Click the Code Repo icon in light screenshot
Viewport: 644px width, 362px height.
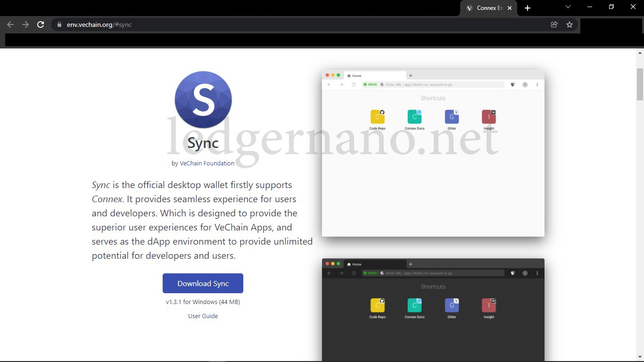[377, 116]
